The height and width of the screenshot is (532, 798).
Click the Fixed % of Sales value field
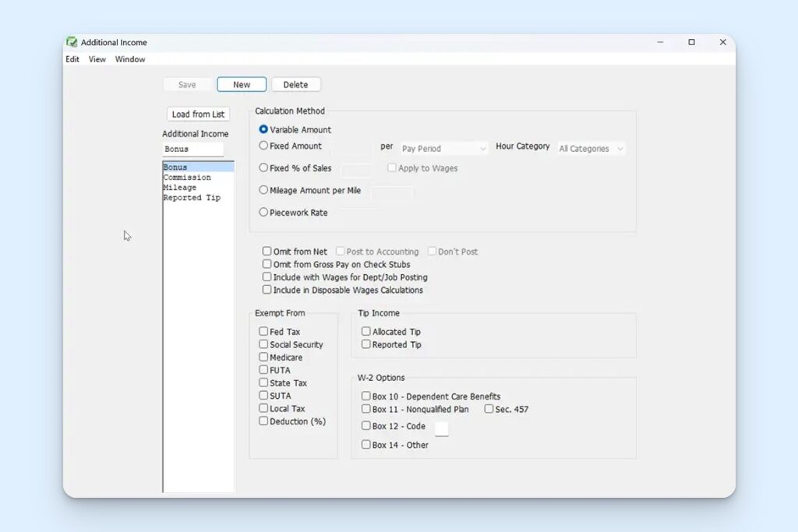click(357, 169)
